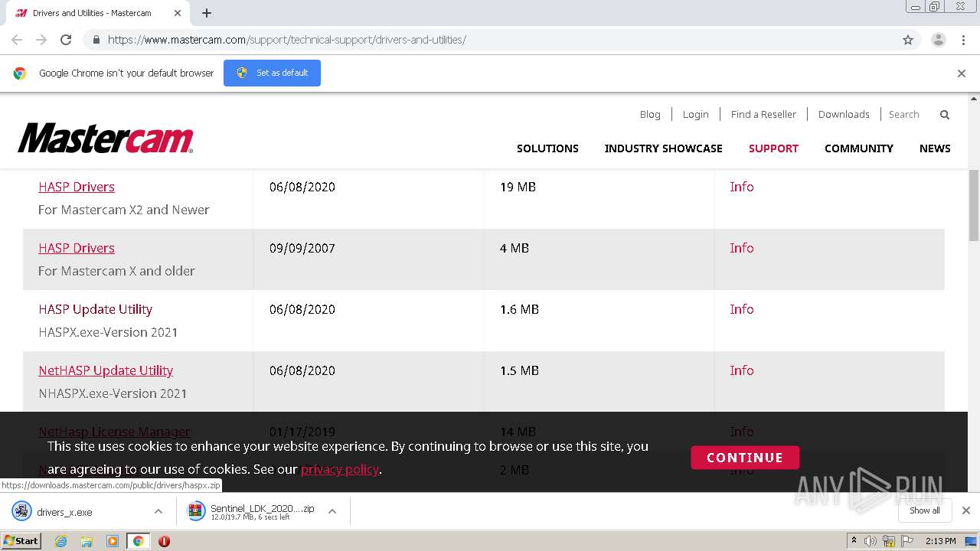This screenshot has width=980, height=551.
Task: Click Find a Reseller link
Action: click(x=763, y=114)
